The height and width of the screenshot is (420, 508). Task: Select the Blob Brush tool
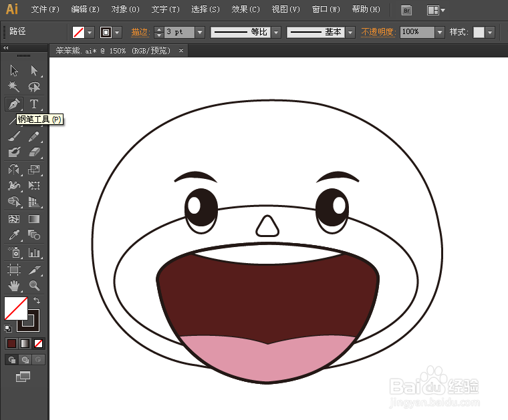tap(14, 152)
